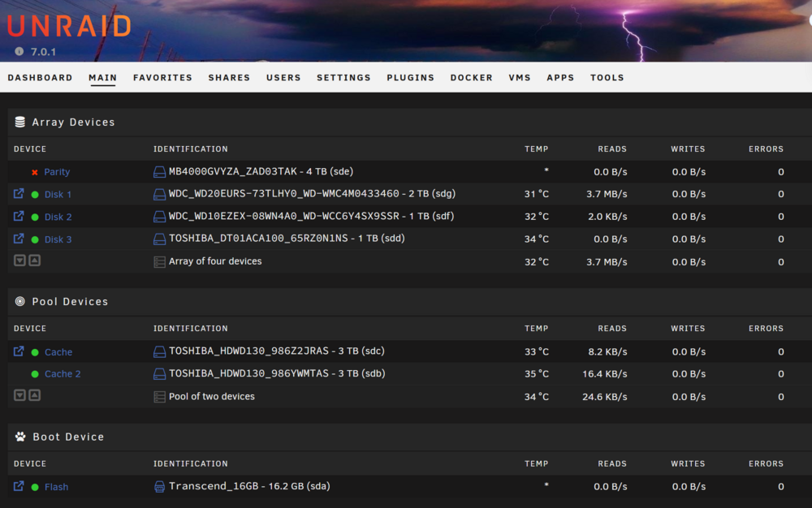This screenshot has width=812, height=508.
Task: Spin up pool disks with up arrow
Action: pos(35,395)
